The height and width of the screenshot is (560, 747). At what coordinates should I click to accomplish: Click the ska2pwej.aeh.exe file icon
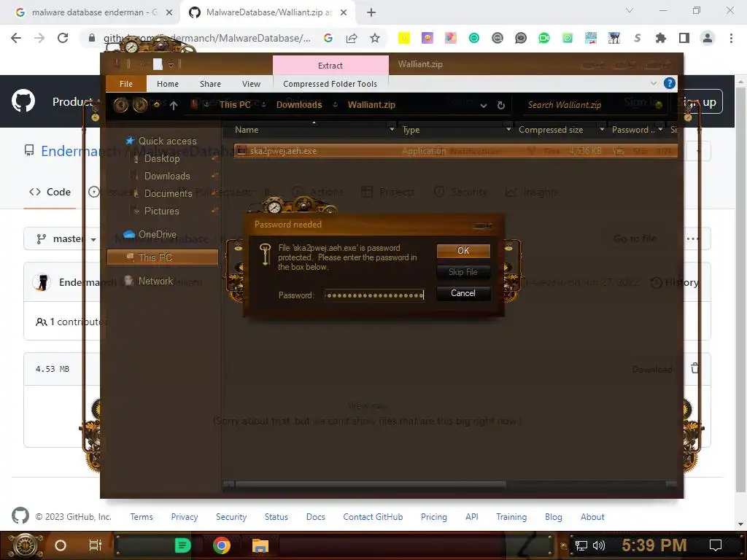(241, 150)
